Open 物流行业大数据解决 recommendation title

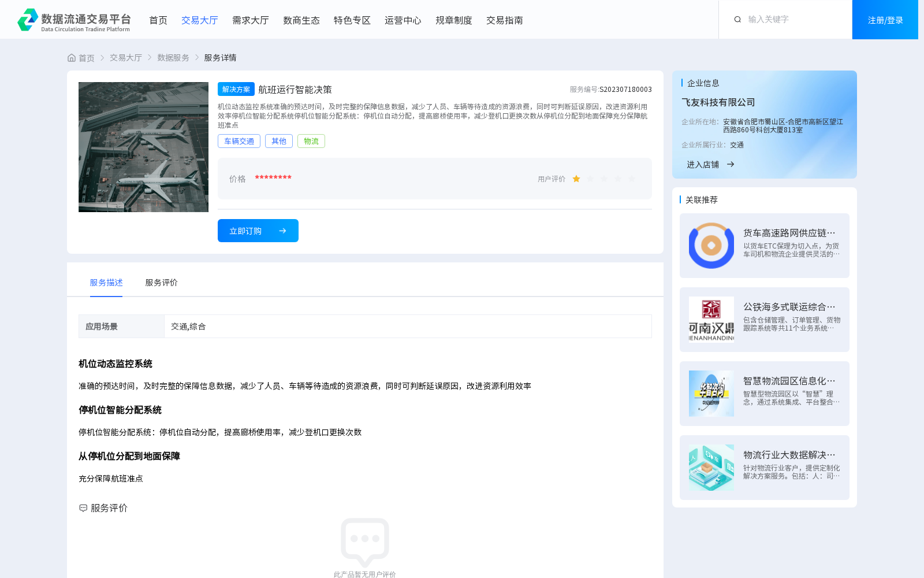(789, 455)
